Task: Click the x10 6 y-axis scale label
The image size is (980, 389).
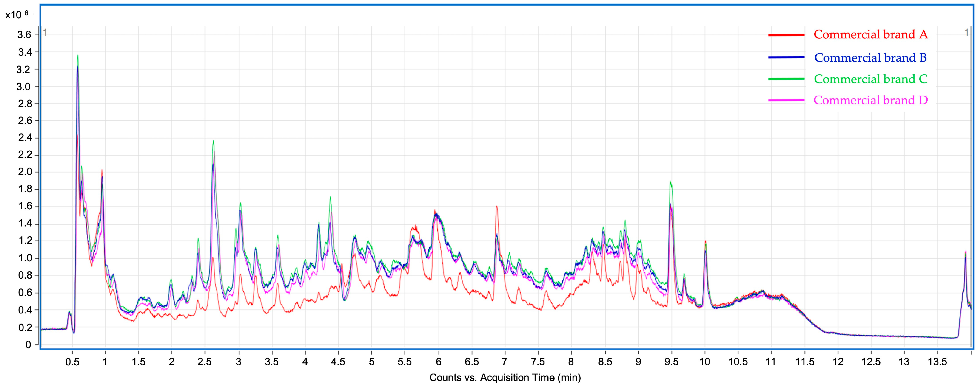Action: click(x=16, y=14)
